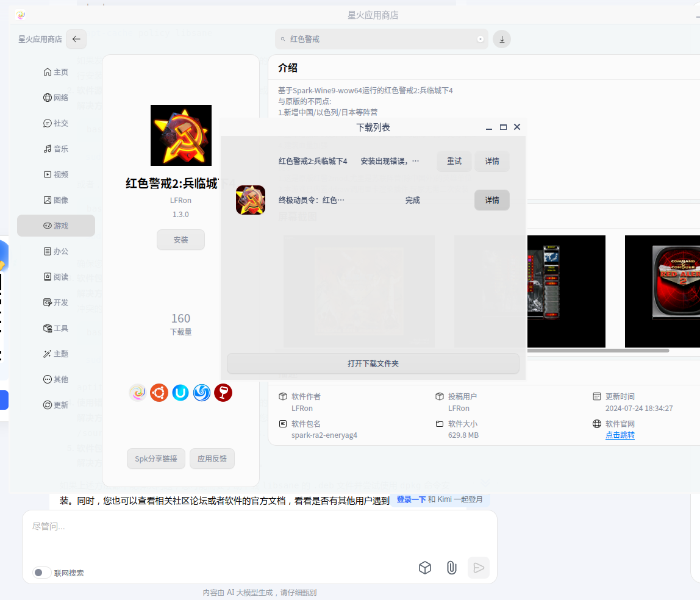Click the deepin swirl compatibility icon
The image size is (700, 600).
tap(202, 393)
